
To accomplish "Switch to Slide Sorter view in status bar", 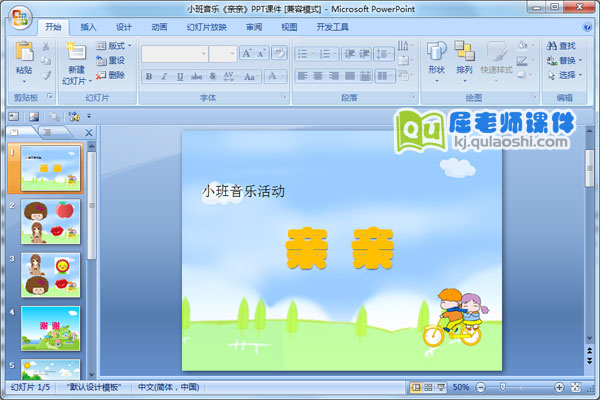I will point(428,388).
